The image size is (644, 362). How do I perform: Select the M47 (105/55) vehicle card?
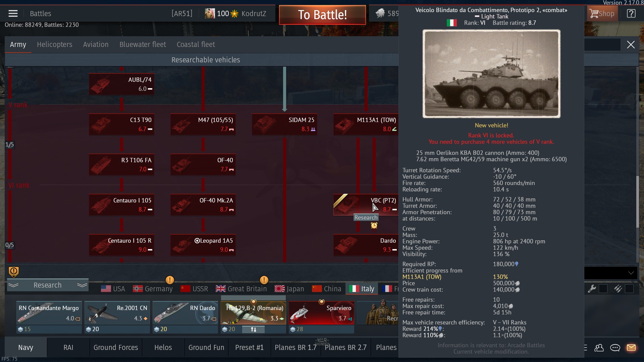(203, 124)
